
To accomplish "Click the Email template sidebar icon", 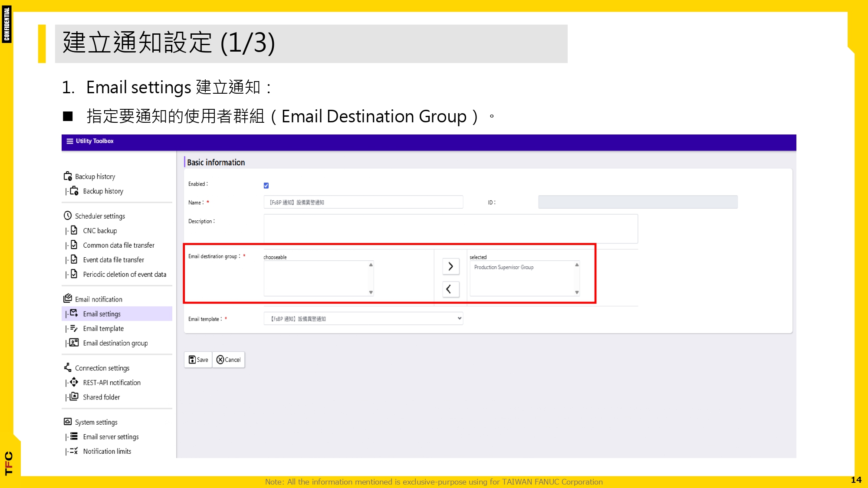I will pos(73,328).
